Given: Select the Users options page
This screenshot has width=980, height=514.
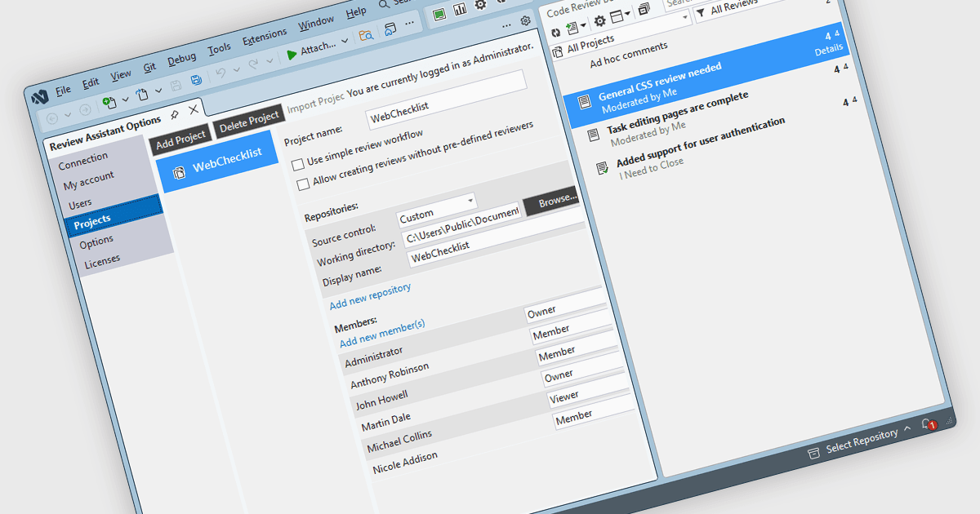Looking at the screenshot, I should point(79,203).
